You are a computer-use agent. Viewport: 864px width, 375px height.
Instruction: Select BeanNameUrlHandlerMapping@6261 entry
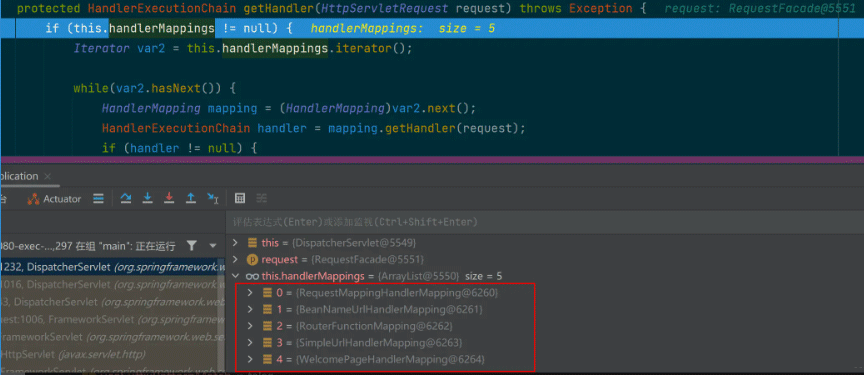389,309
